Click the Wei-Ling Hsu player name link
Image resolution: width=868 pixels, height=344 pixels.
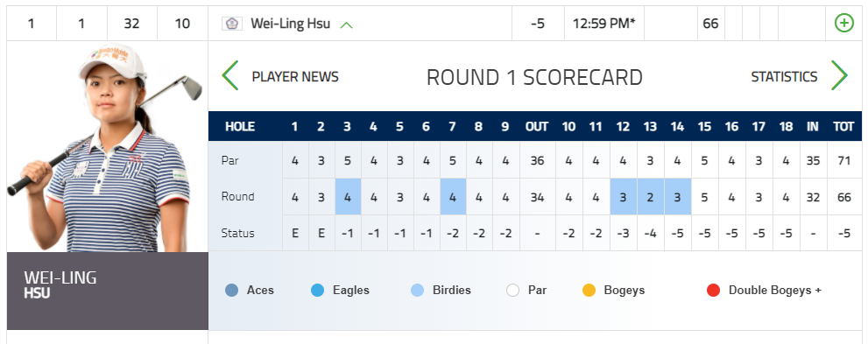click(290, 24)
